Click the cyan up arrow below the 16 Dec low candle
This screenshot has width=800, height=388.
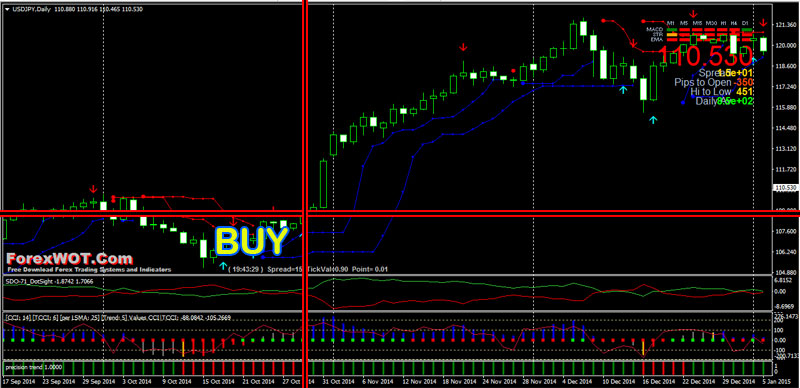tap(654, 120)
